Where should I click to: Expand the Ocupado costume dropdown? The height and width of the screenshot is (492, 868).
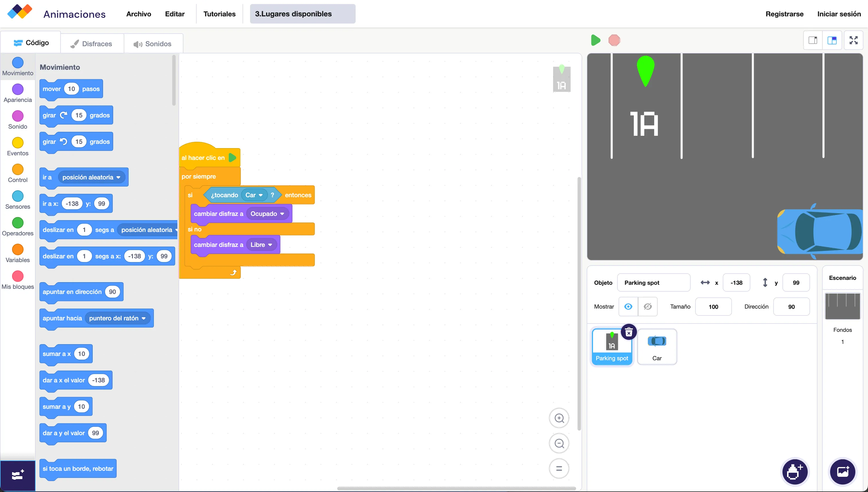pyautogui.click(x=282, y=214)
